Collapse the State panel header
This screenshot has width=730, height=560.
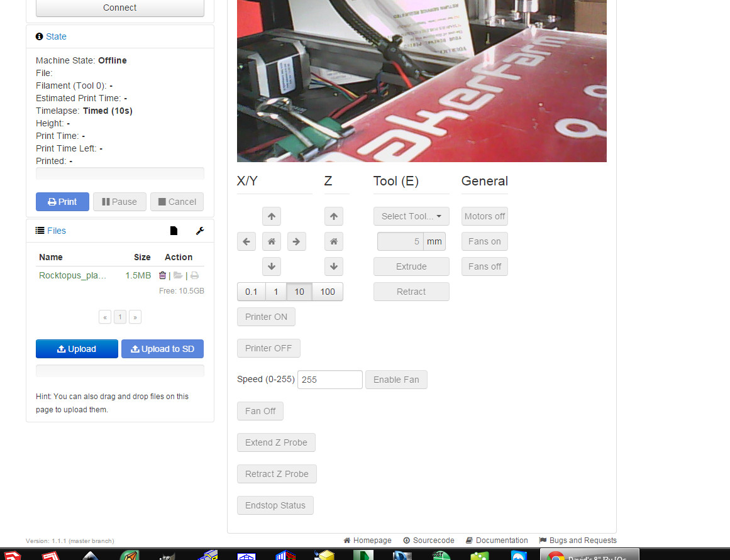(x=56, y=36)
